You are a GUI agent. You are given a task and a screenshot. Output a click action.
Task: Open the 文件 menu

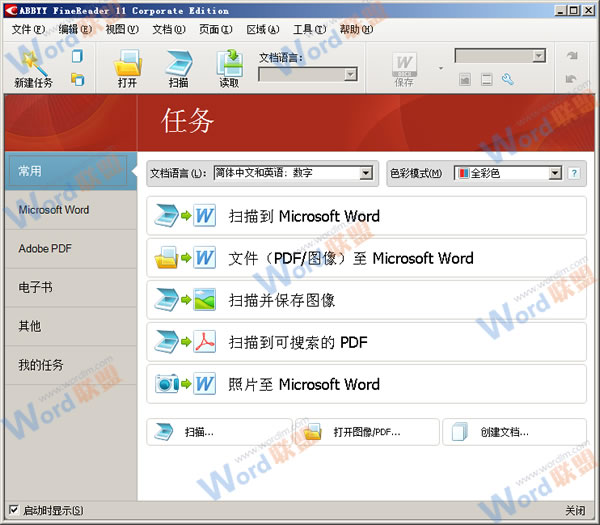(28, 29)
